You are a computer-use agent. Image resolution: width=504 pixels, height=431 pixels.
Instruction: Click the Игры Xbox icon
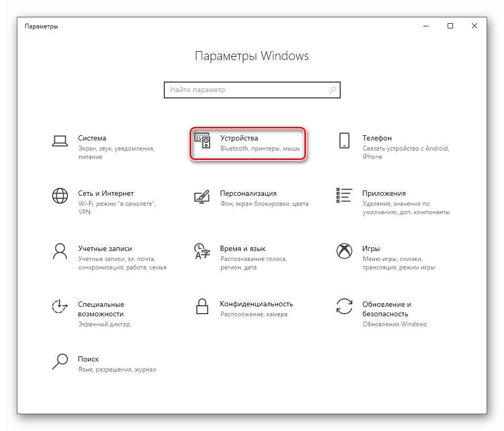click(344, 251)
